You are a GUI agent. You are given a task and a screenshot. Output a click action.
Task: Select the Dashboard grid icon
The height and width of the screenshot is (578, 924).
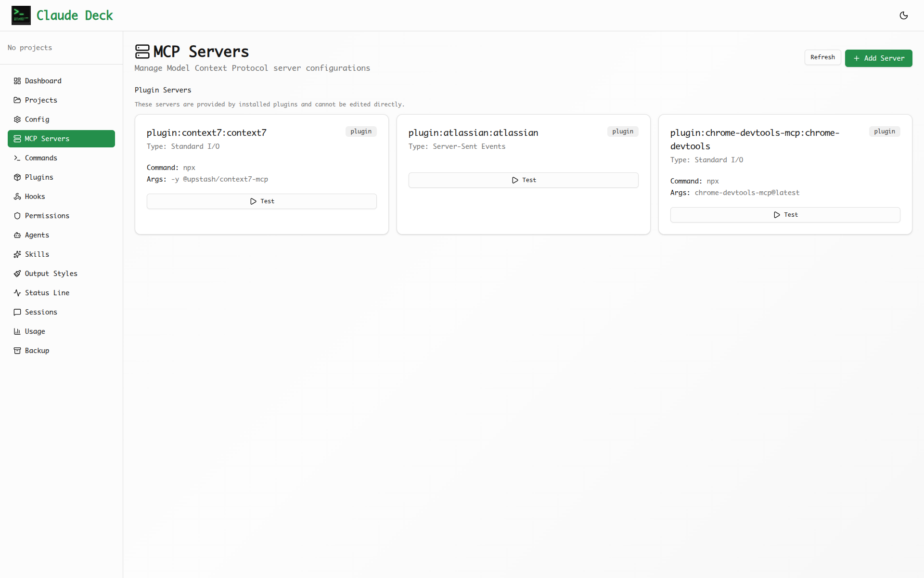pos(17,81)
